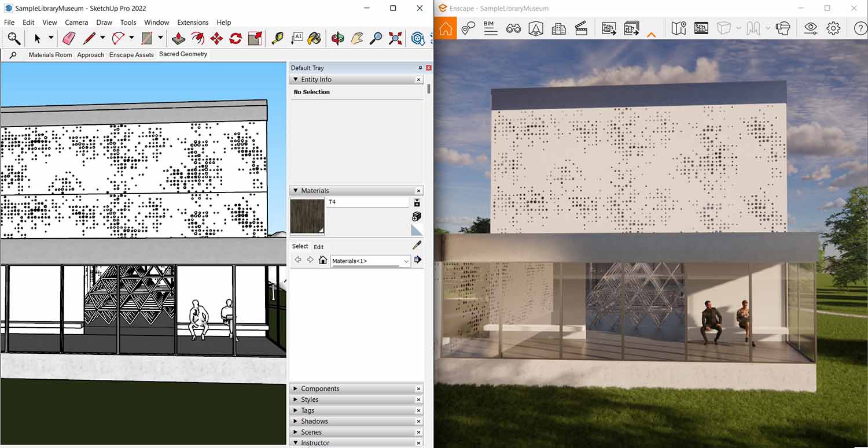Image resolution: width=868 pixels, height=448 pixels.
Task: Select the Move tool with red arrows
Action: tap(217, 38)
